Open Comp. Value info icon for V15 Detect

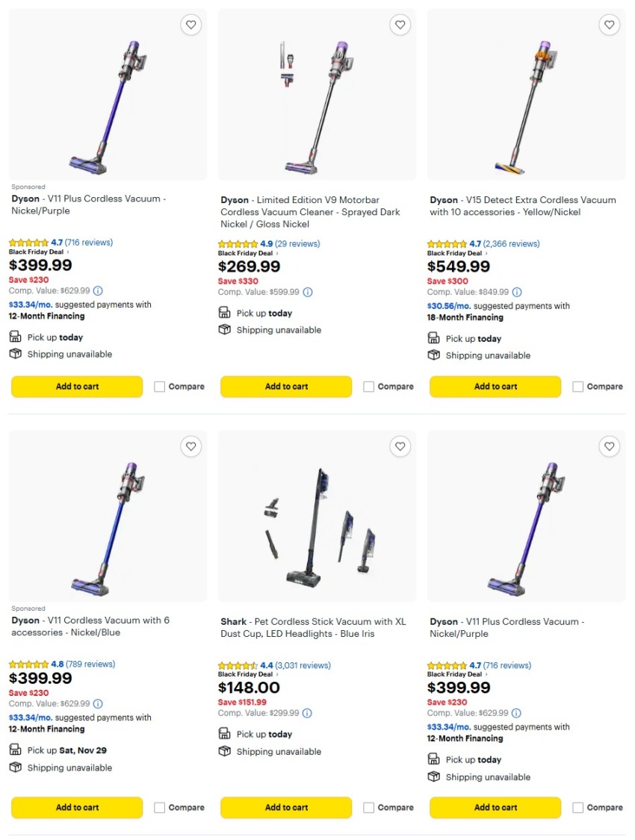516,291
